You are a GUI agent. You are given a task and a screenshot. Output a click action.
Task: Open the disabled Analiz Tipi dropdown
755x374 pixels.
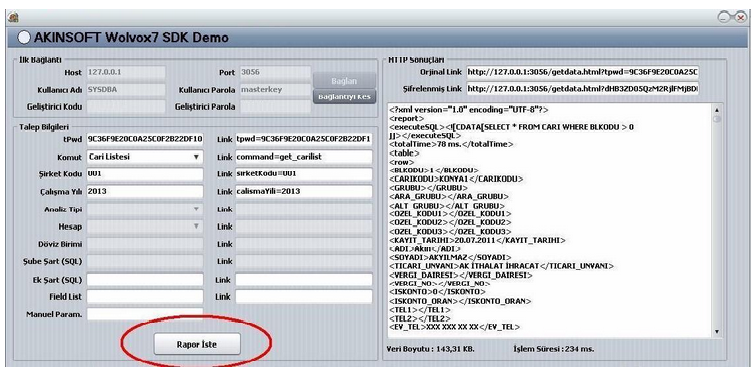[x=145, y=209]
